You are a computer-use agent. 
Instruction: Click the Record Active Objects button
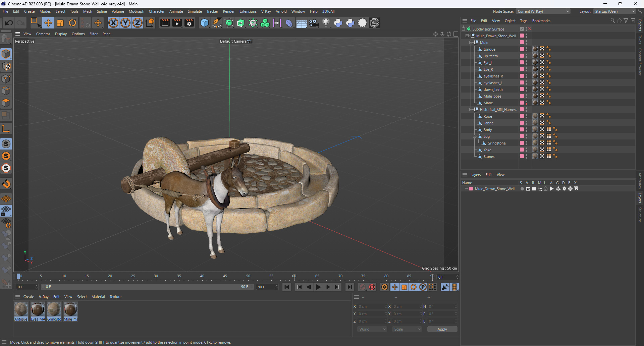coord(363,287)
